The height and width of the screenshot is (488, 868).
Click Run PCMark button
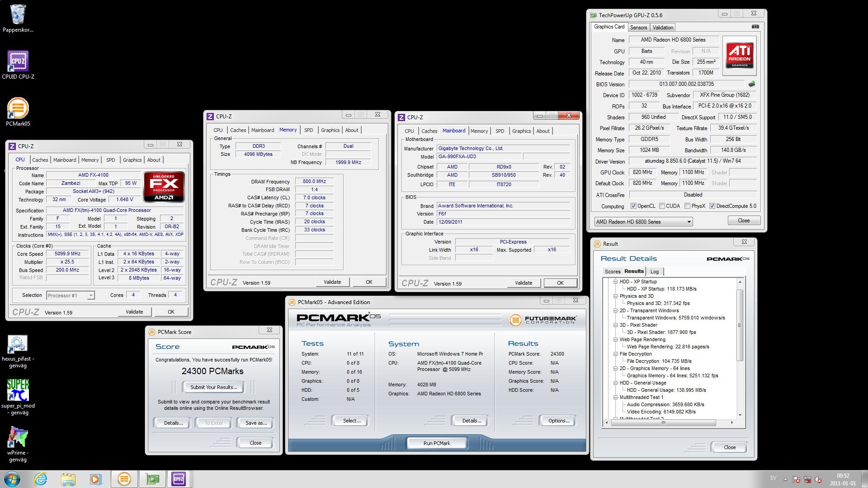point(437,443)
